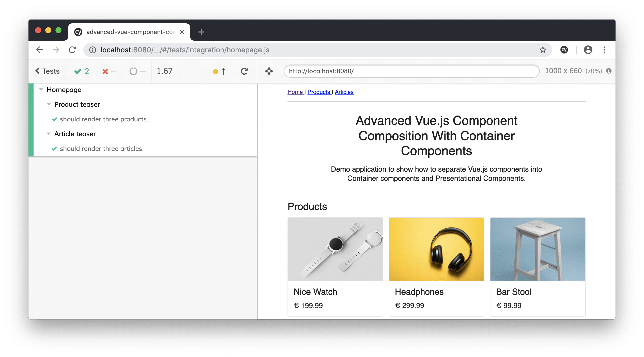644x357 pixels.
Task: Open the Cypress browser extension icon
Action: 564,50
